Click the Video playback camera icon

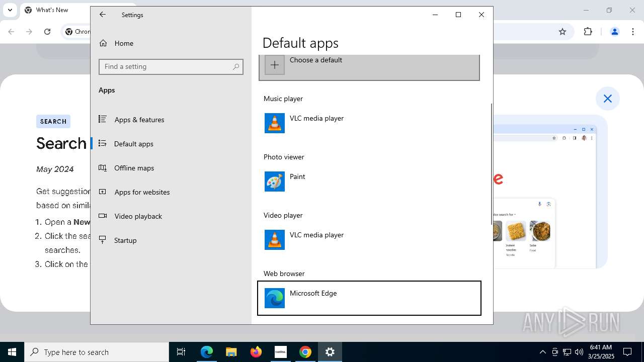click(x=103, y=216)
